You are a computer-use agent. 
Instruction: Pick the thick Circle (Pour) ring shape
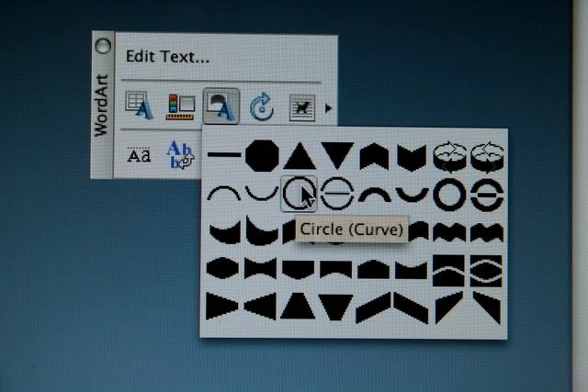coord(449,194)
